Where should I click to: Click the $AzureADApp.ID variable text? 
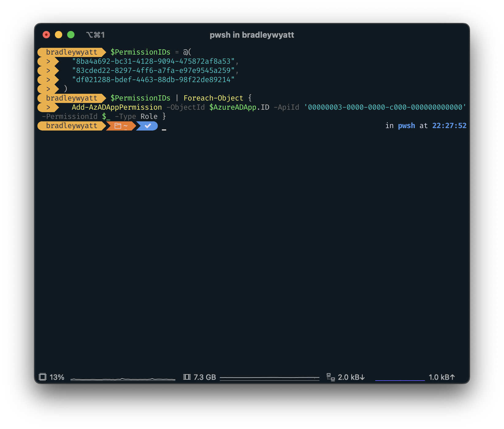[239, 107]
